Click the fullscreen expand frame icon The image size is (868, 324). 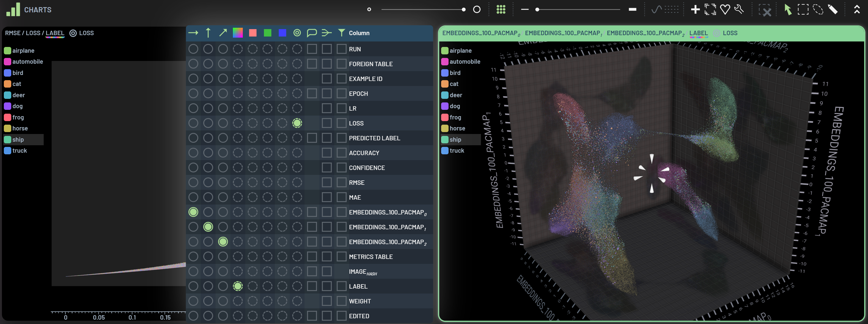(710, 9)
